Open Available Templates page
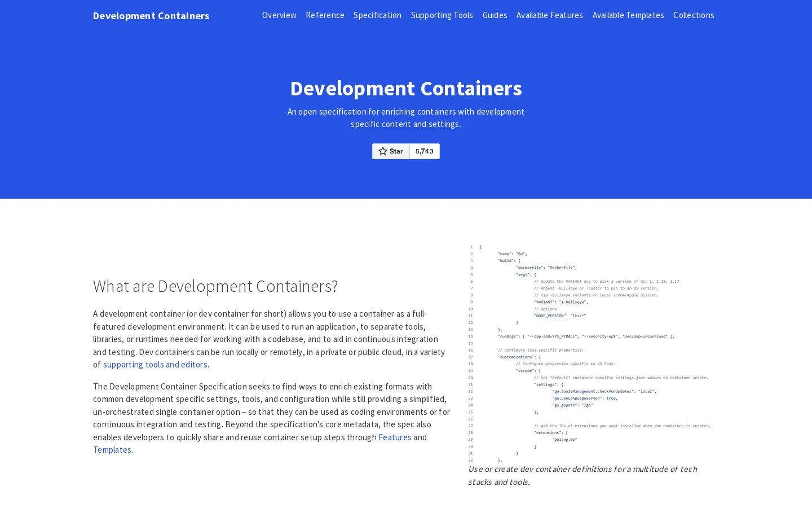Viewport: 812px width, 508px height. tap(628, 15)
